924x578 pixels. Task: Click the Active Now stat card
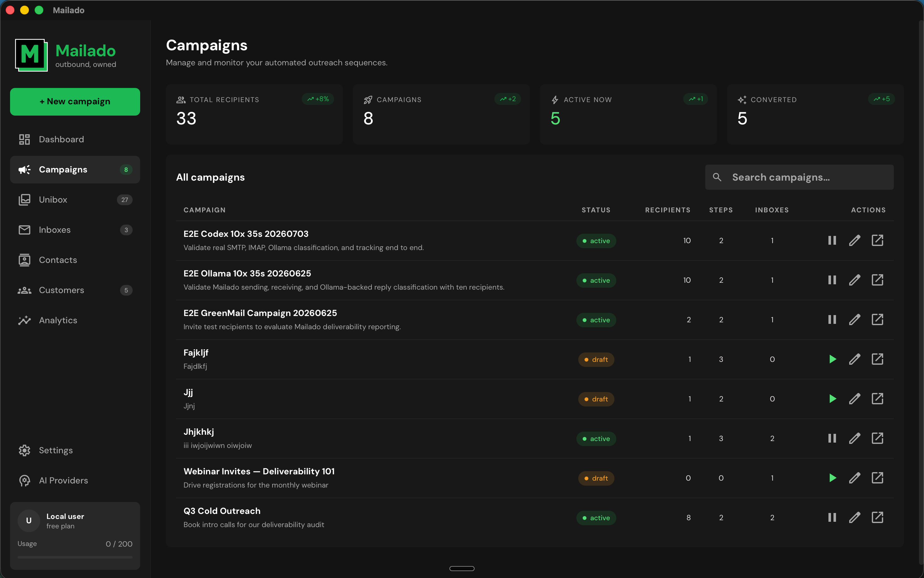tap(628, 114)
